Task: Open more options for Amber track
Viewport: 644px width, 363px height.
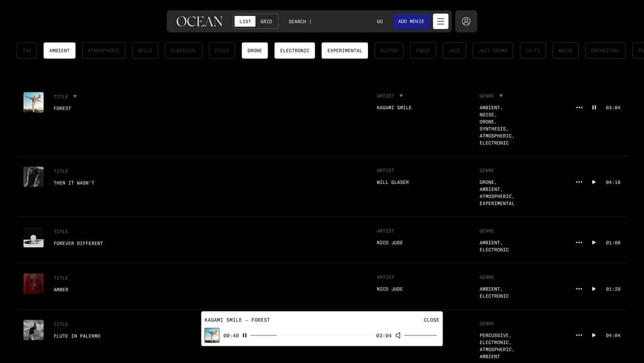Action: pos(579,289)
